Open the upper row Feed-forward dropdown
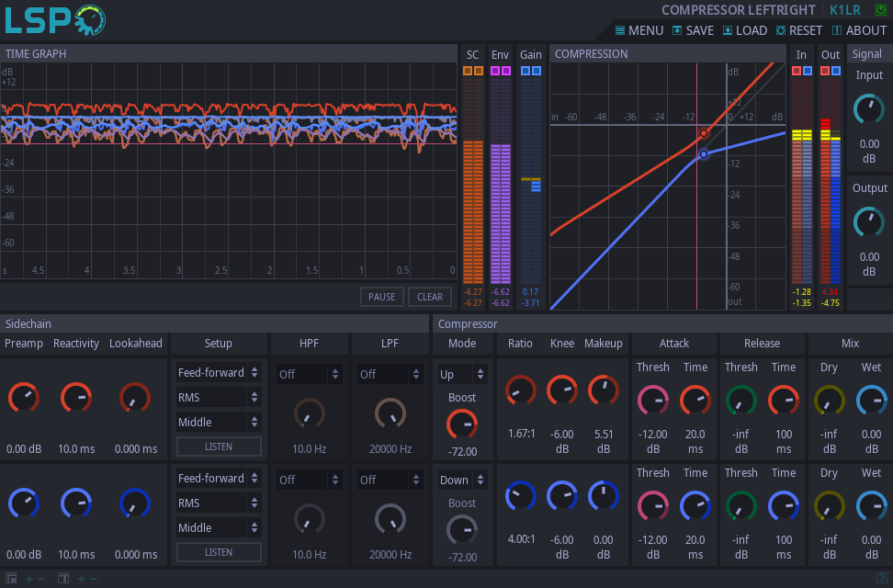Image resolution: width=893 pixels, height=588 pixels. [x=219, y=373]
